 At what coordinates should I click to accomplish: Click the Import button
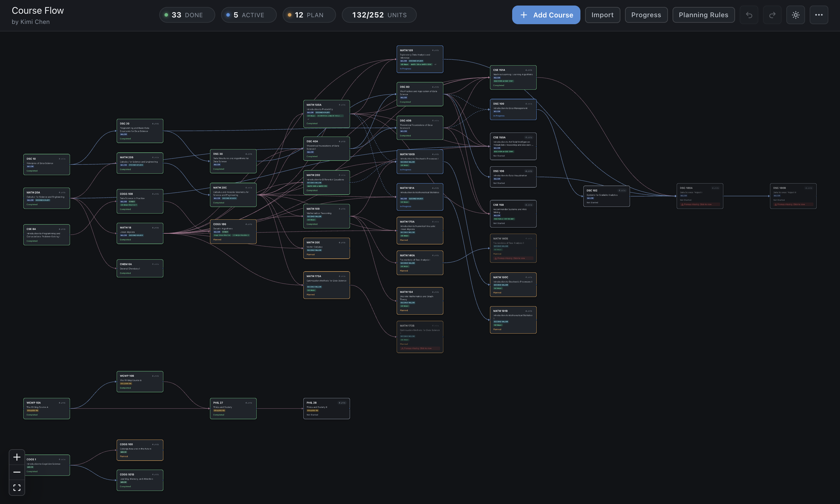(602, 15)
